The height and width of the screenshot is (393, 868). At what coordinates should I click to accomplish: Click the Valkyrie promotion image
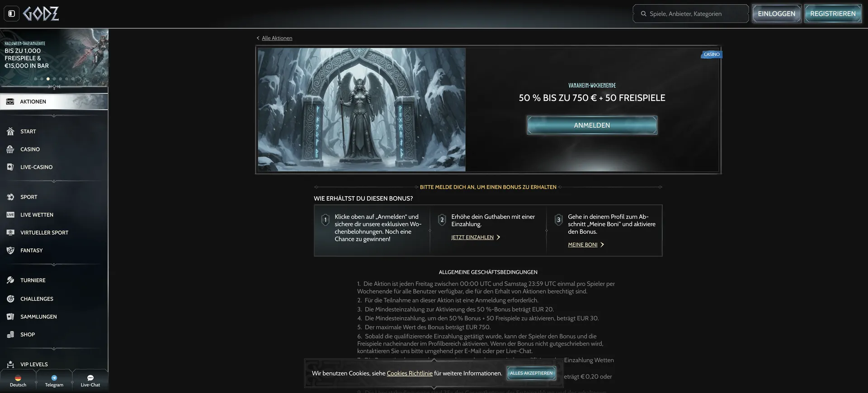362,110
